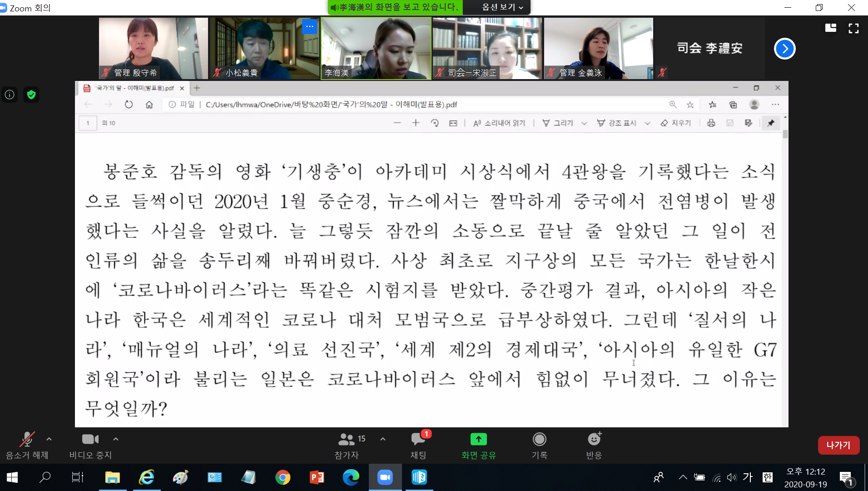This screenshot has height=491, width=868.
Task: Expand audio options arrow beside microphone
Action: point(49,439)
